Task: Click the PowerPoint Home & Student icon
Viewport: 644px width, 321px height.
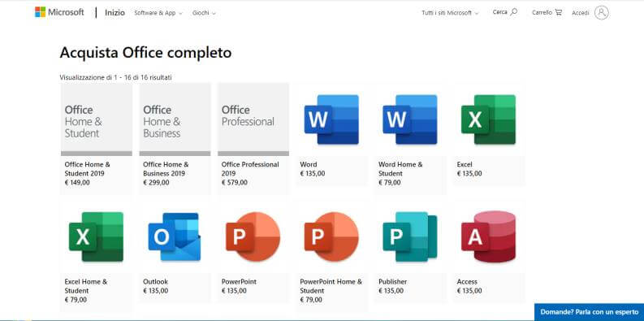Action: (331, 236)
